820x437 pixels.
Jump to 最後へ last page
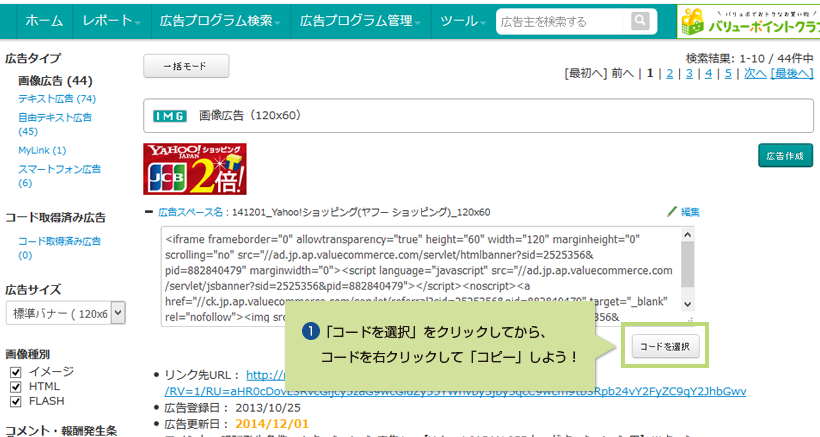[x=792, y=74]
